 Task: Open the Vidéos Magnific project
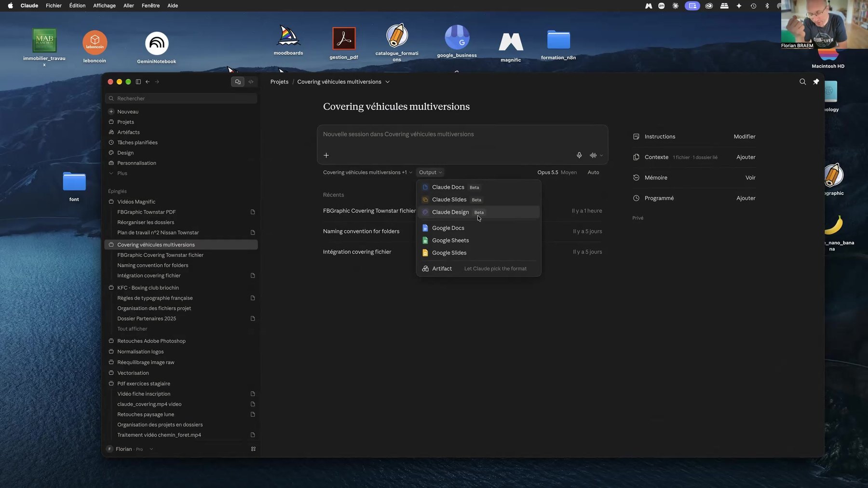(x=136, y=202)
